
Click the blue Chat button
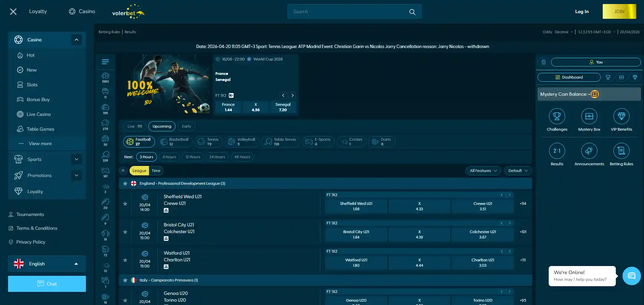(47, 284)
